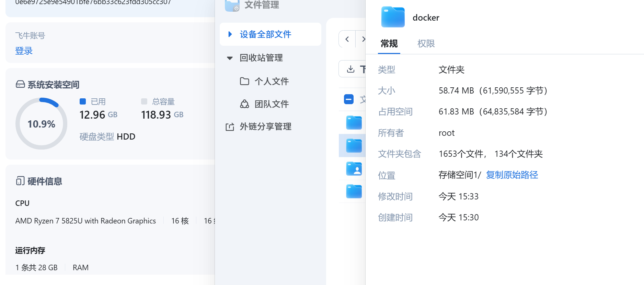Click the CPU label in 硬件信息
The height and width of the screenshot is (285, 644).
22,203
